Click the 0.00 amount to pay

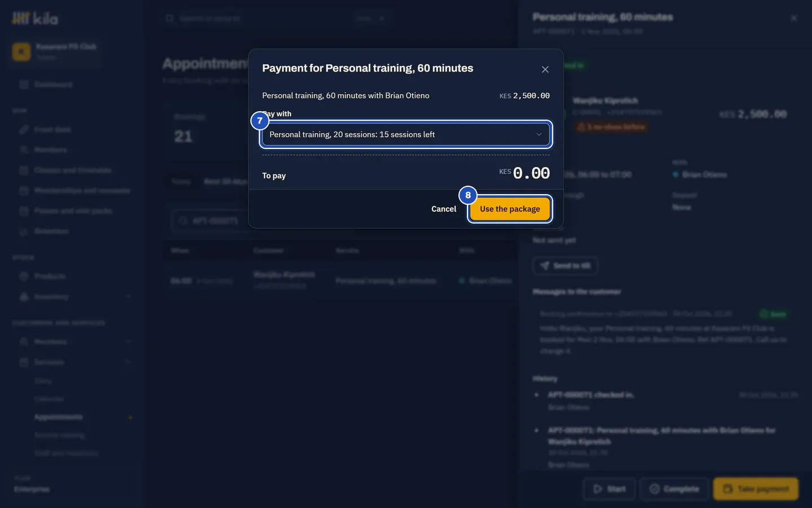[531, 173]
